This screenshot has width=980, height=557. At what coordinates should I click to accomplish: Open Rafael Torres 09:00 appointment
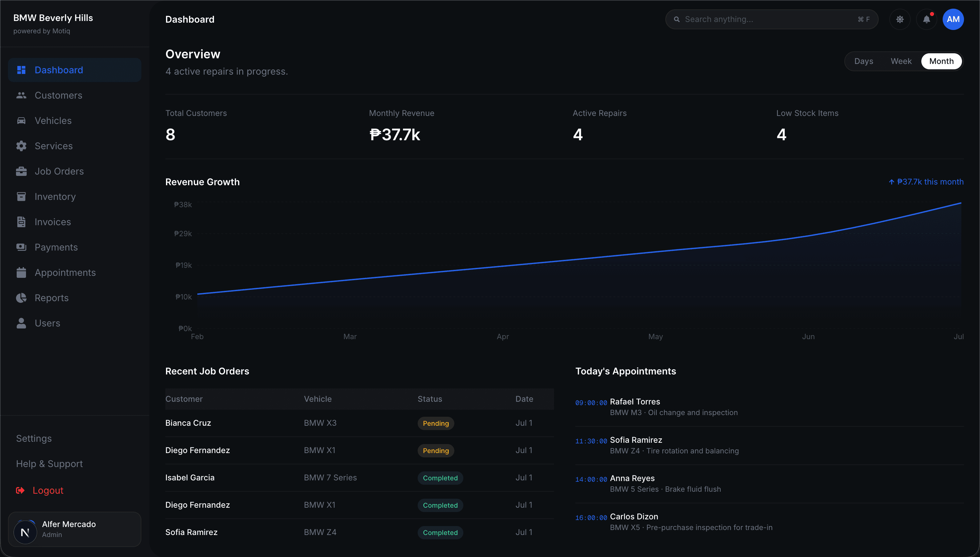[x=769, y=407]
